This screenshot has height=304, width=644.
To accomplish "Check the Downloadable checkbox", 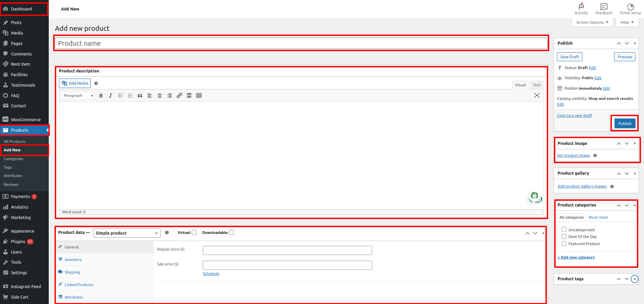I will click(x=232, y=233).
